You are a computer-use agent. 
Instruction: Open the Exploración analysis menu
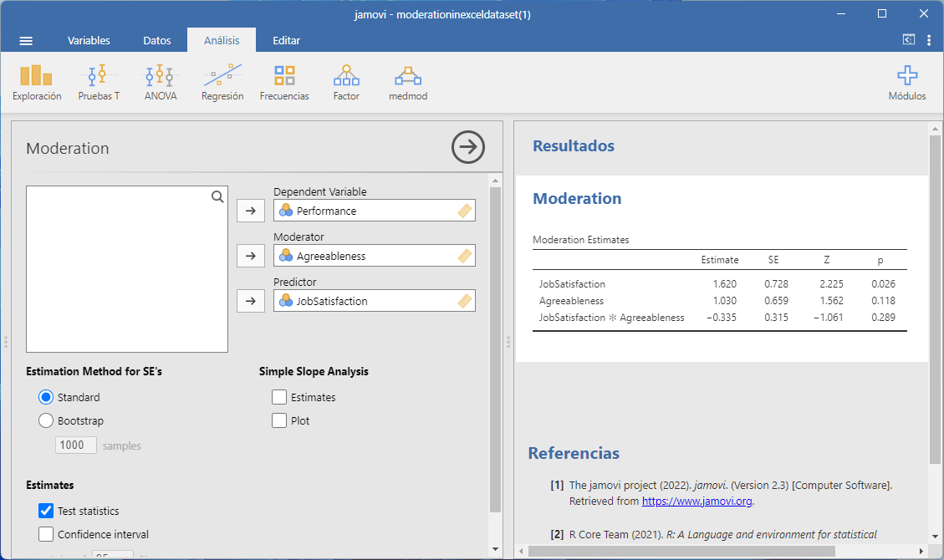[37, 83]
